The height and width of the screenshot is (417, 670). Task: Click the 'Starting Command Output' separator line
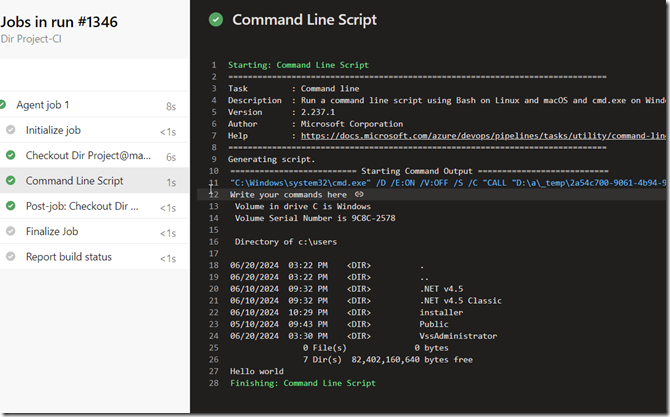(x=419, y=171)
